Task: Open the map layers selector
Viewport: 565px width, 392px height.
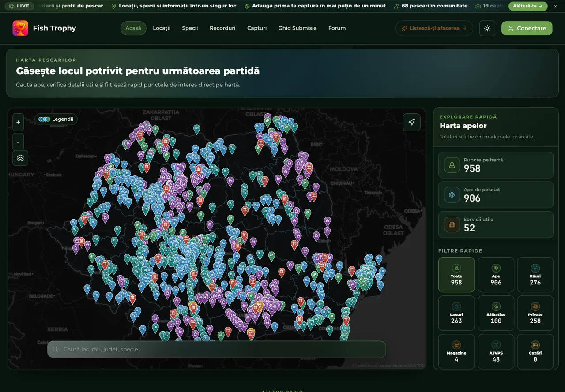Action: [20, 158]
